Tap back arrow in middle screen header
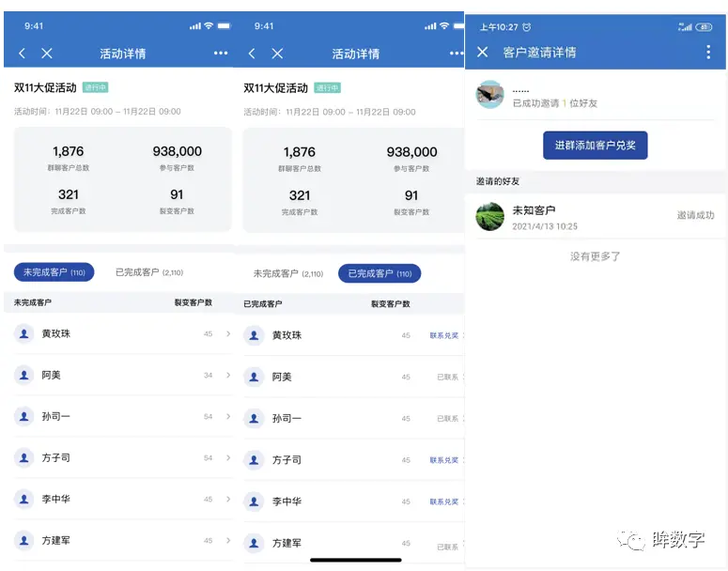Viewport: 728px width, 571px height. (253, 54)
